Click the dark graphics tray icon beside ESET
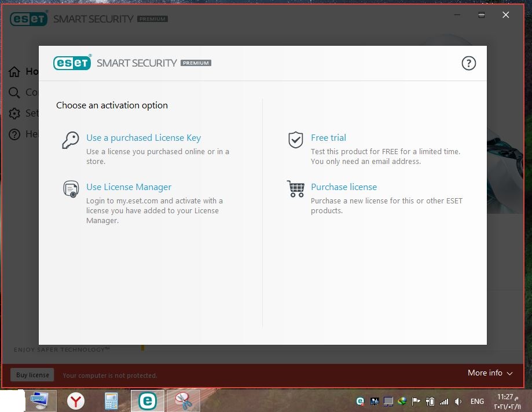532x412 pixels. (x=375, y=402)
